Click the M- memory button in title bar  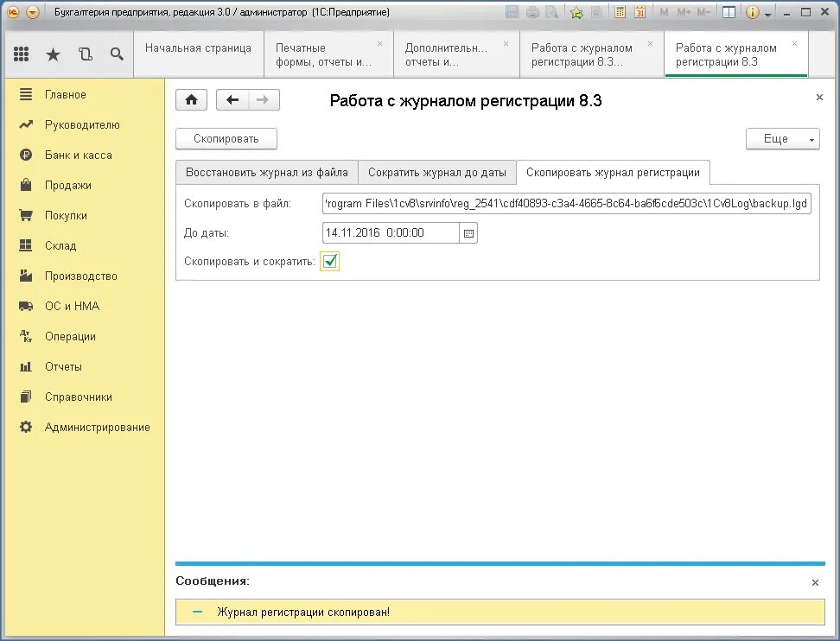pos(703,12)
